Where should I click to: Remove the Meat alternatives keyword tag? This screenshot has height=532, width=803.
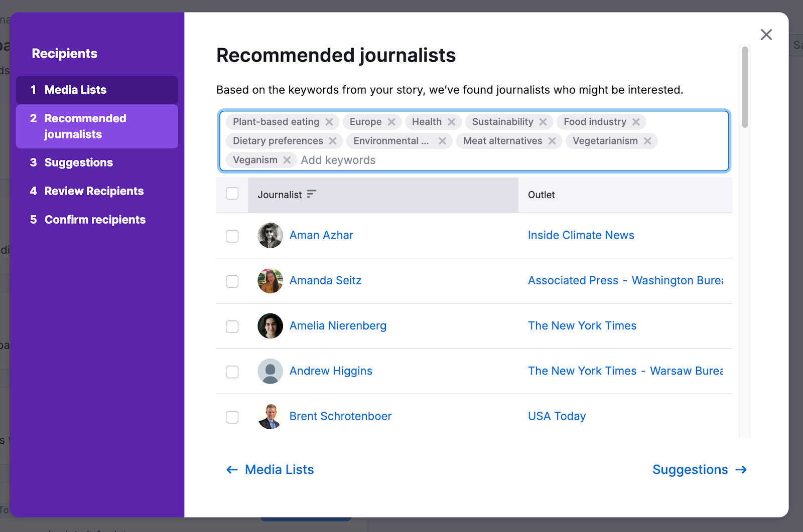tap(552, 141)
